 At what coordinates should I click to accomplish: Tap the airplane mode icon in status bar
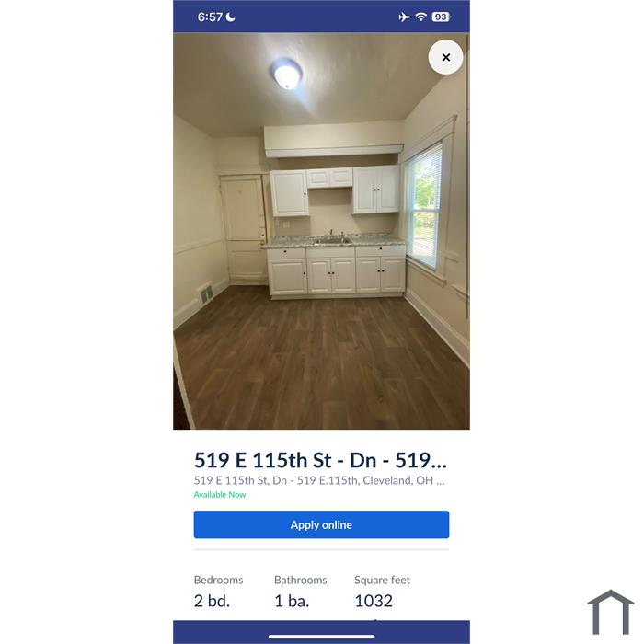(x=404, y=17)
